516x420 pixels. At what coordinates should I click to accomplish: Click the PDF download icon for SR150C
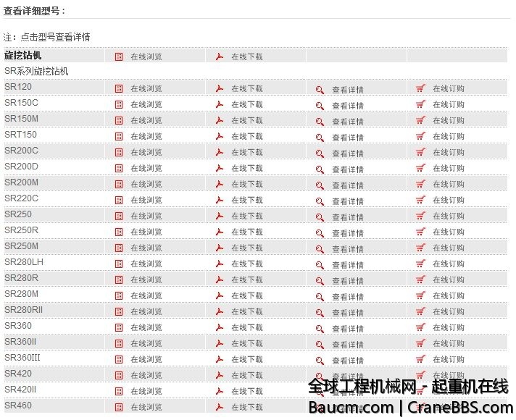(219, 104)
